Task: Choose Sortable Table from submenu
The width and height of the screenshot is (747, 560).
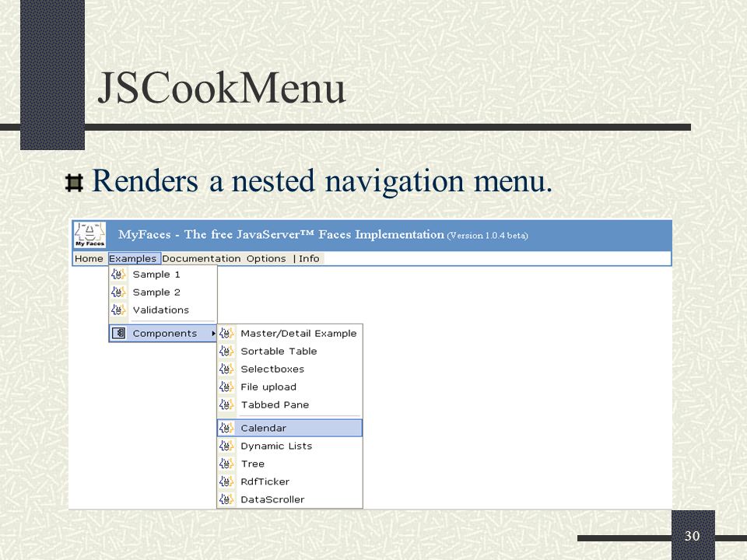Action: tap(289, 351)
